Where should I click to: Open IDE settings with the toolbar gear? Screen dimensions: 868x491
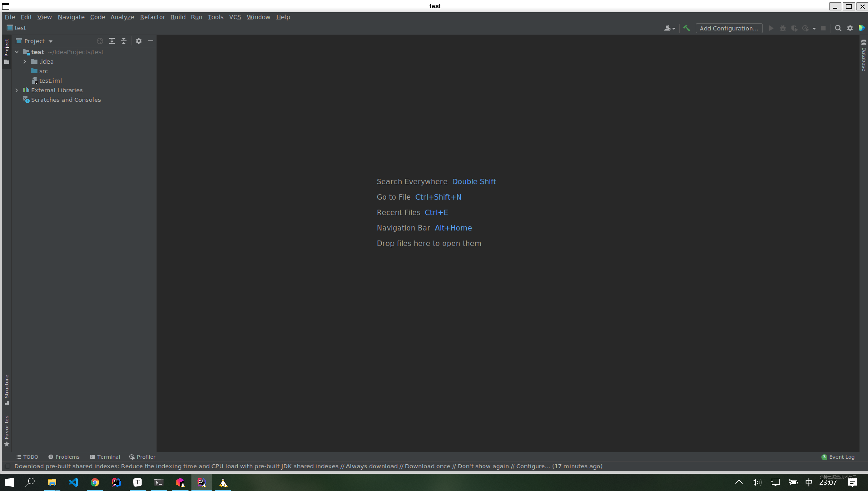click(x=850, y=28)
